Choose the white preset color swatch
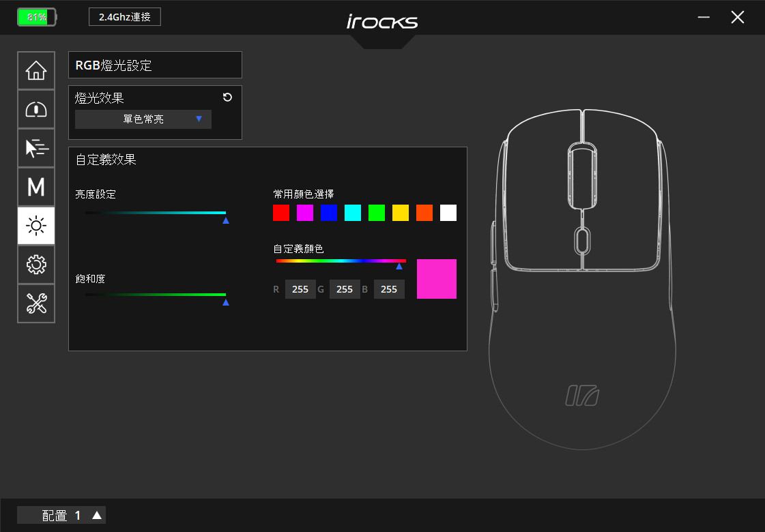The height and width of the screenshot is (532, 765). (448, 213)
